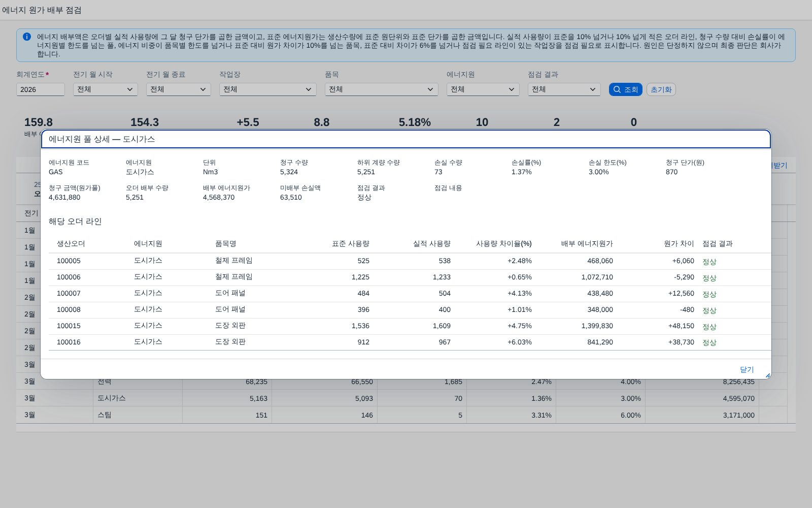Click the 배부 에너지원가 column header

[587, 244]
